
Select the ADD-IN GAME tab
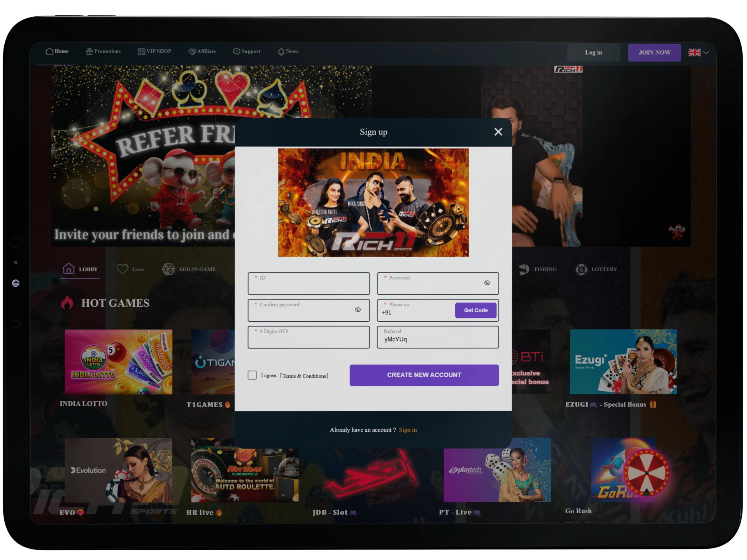pyautogui.click(x=189, y=269)
